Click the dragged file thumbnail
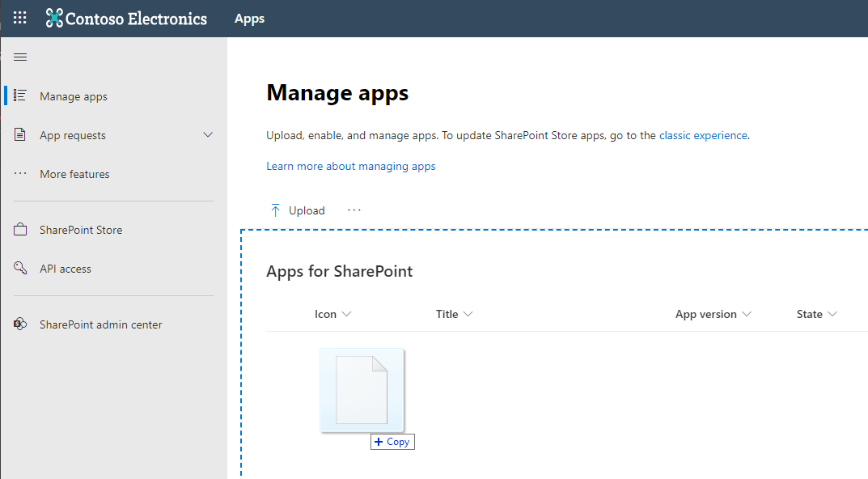Image resolution: width=868 pixels, height=479 pixels. (x=362, y=390)
